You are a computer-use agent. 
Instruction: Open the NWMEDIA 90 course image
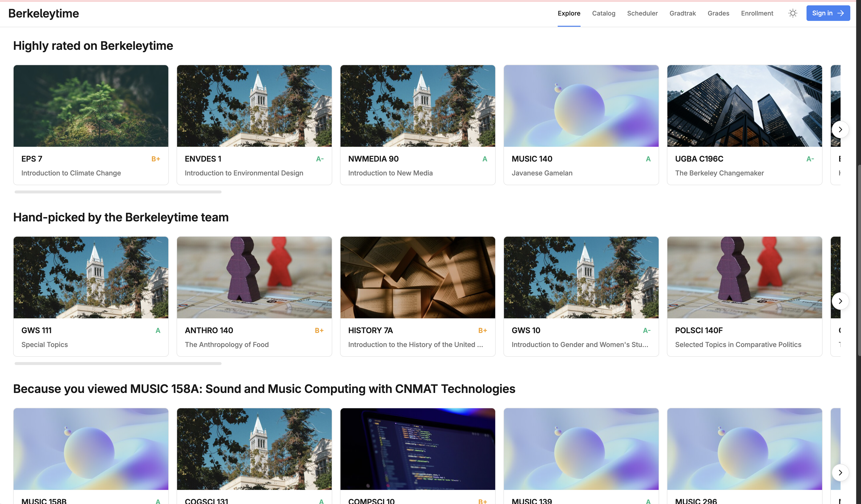tap(418, 106)
